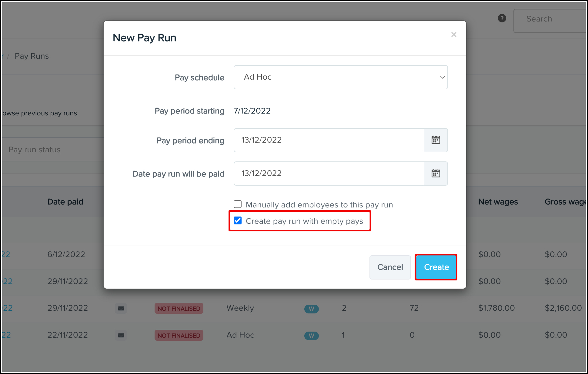Click the close X icon on the dialog
The width and height of the screenshot is (588, 374).
(x=454, y=34)
